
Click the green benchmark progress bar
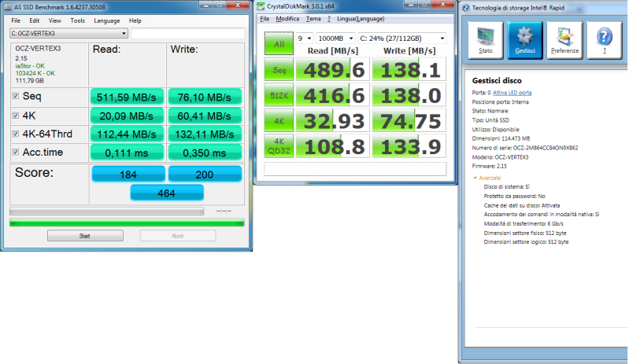(x=126, y=222)
